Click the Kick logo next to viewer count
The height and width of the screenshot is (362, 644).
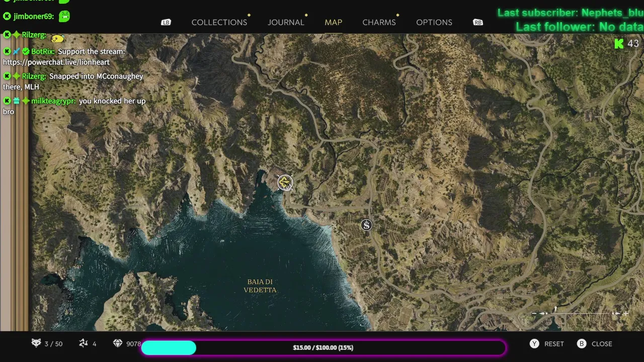click(x=619, y=44)
